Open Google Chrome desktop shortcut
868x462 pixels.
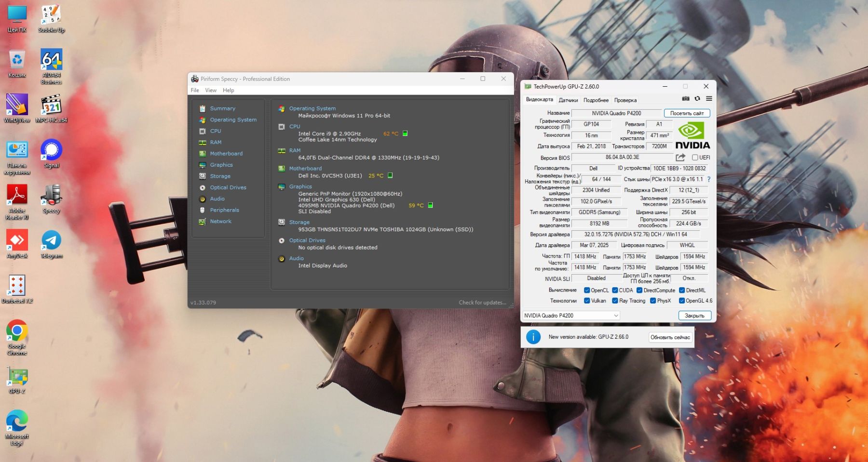(x=17, y=337)
